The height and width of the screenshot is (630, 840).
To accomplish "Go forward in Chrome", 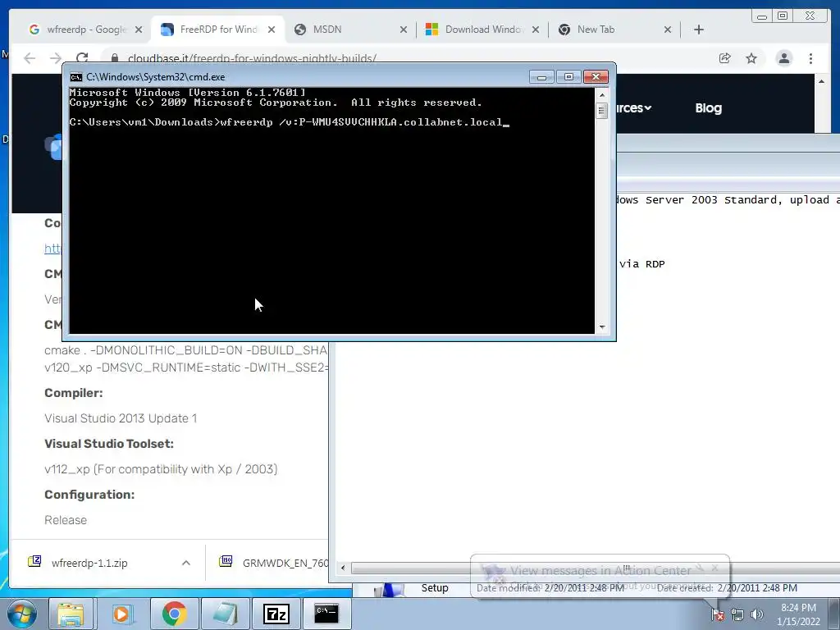I will [x=56, y=58].
